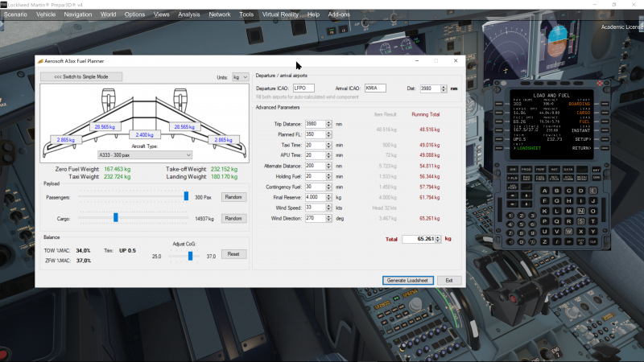Image resolution: width=644 pixels, height=362 pixels.
Task: Click letter Z key on MCDU keypad
Action: click(x=545, y=241)
